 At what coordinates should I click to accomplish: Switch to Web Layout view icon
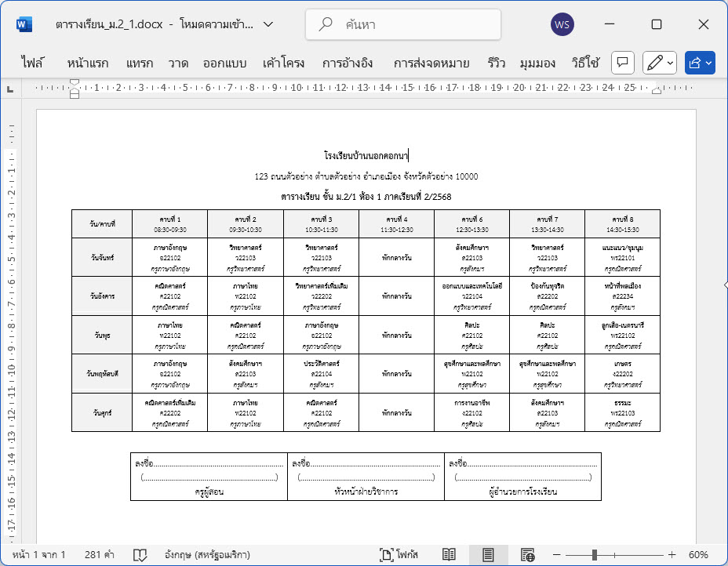pos(527,554)
